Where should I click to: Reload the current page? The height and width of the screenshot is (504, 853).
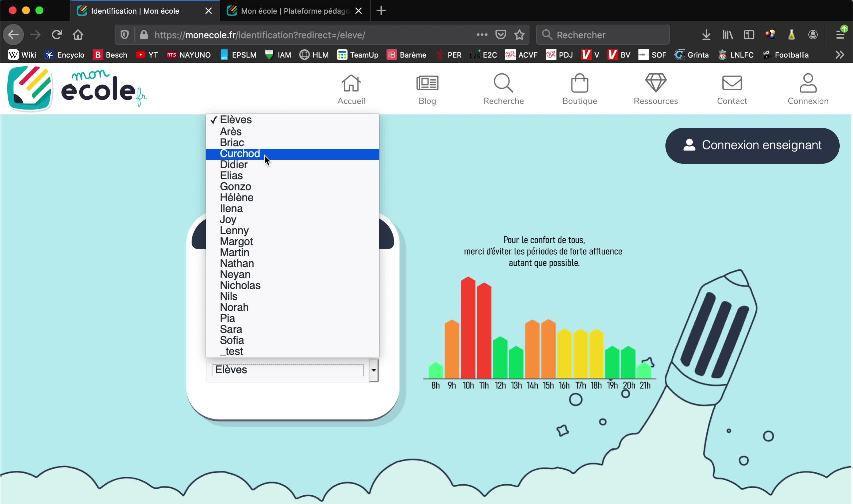tap(57, 35)
